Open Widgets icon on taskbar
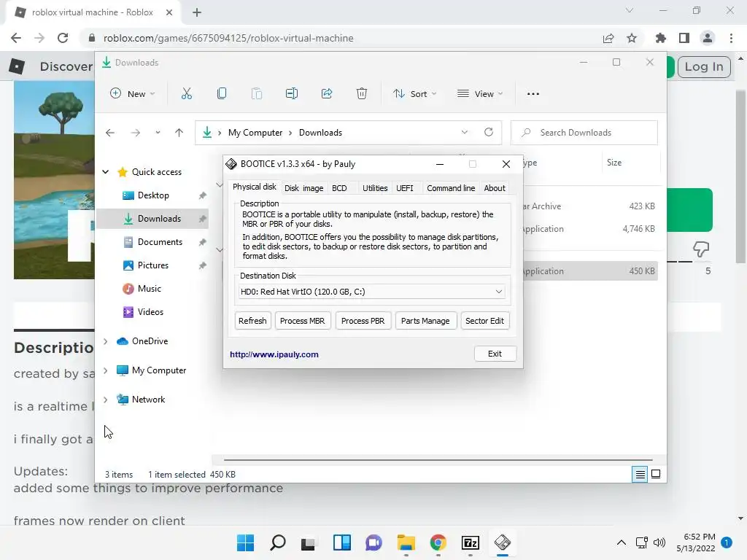The image size is (747, 560). click(x=342, y=542)
